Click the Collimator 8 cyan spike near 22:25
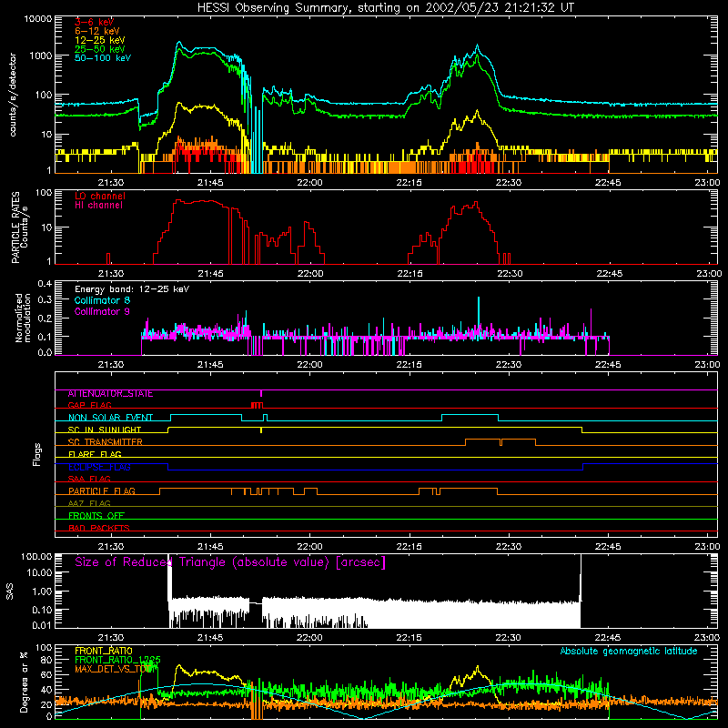This screenshot has width=728, height=728. point(479,316)
